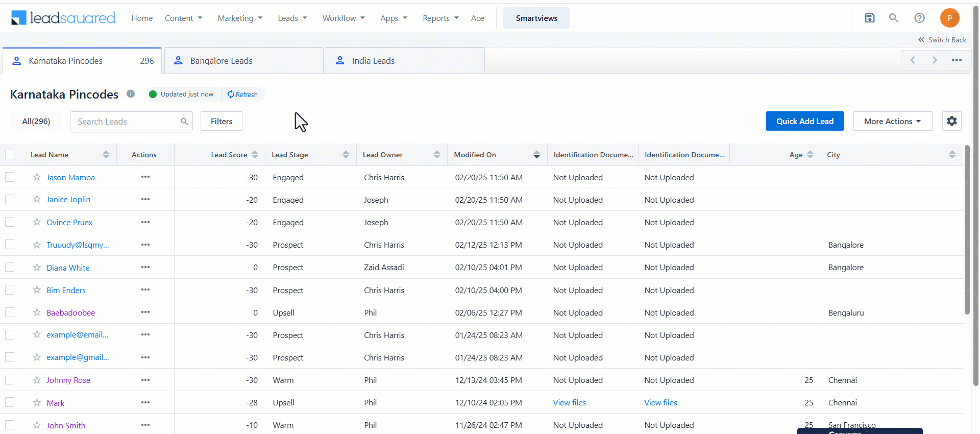This screenshot has height=434, width=980.
Task: Star the Diana White lead
Action: click(x=37, y=267)
